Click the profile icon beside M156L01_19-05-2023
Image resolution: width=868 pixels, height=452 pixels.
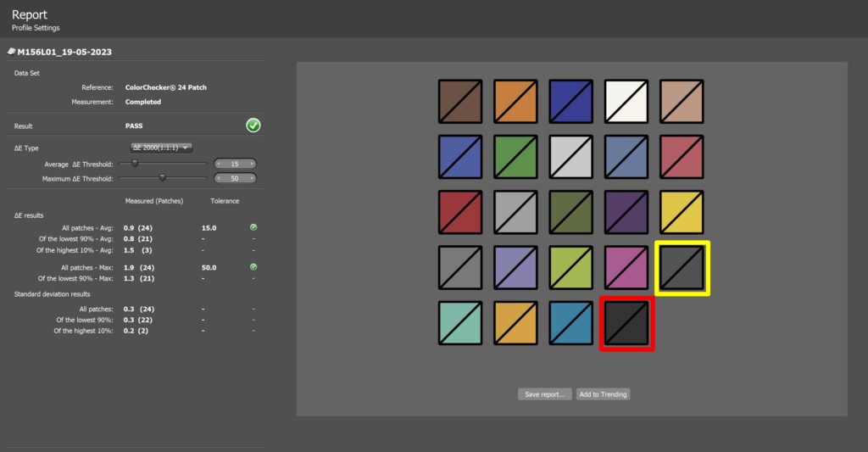pos(11,52)
